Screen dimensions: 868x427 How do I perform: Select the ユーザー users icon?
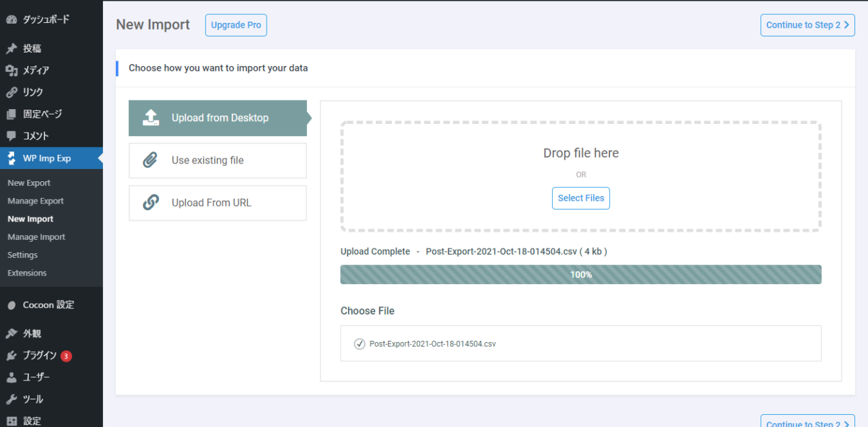11,377
